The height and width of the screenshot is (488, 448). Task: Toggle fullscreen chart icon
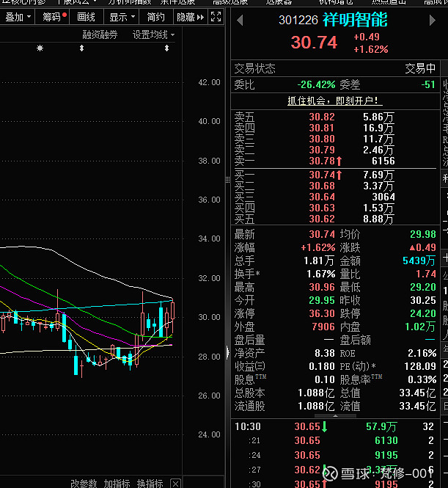tap(216, 16)
